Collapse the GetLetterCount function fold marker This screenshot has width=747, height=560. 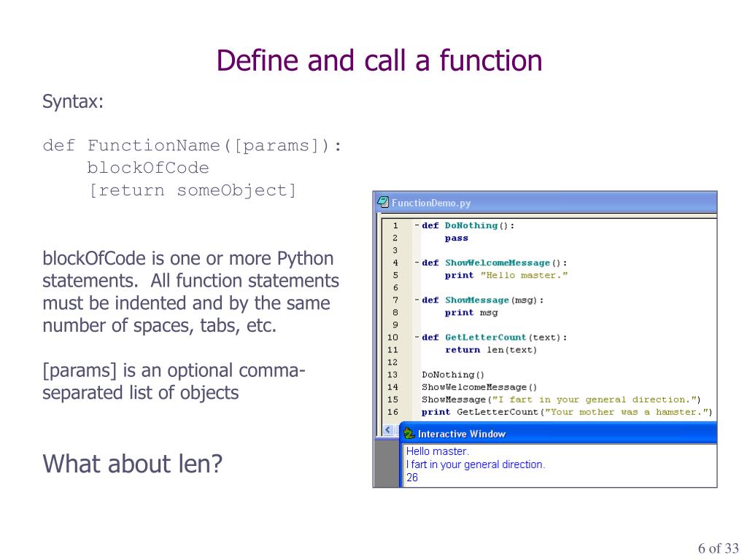pos(417,337)
